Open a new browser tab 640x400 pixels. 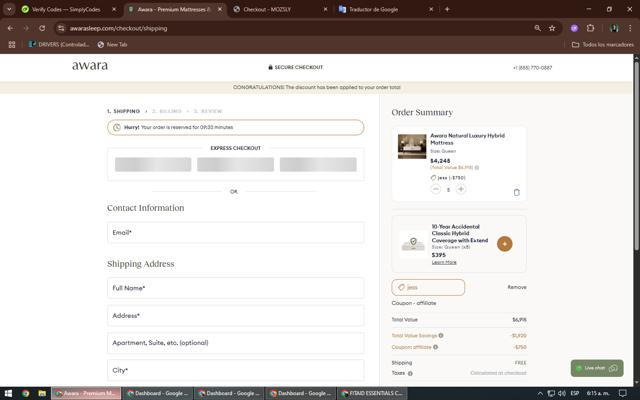(447, 9)
